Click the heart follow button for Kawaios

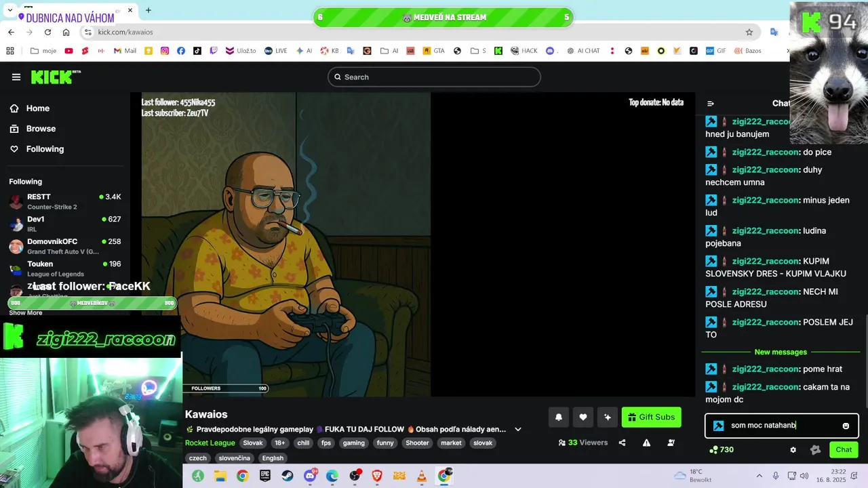coord(583,417)
